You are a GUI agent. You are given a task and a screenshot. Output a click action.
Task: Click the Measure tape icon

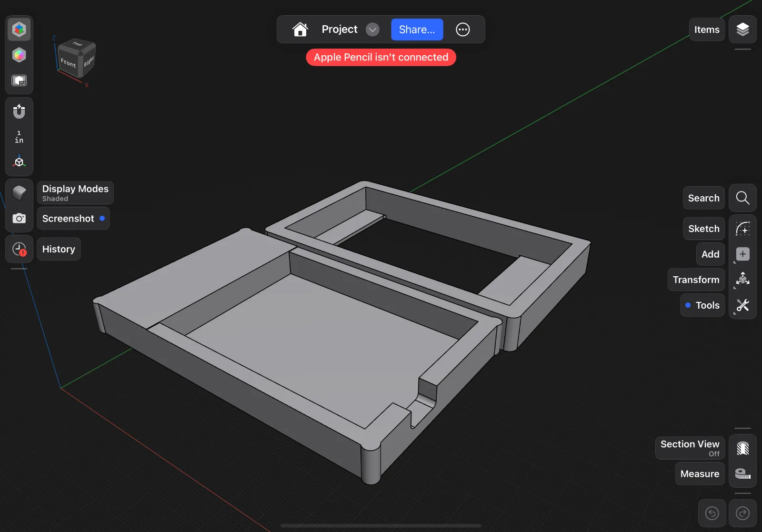pos(742,474)
